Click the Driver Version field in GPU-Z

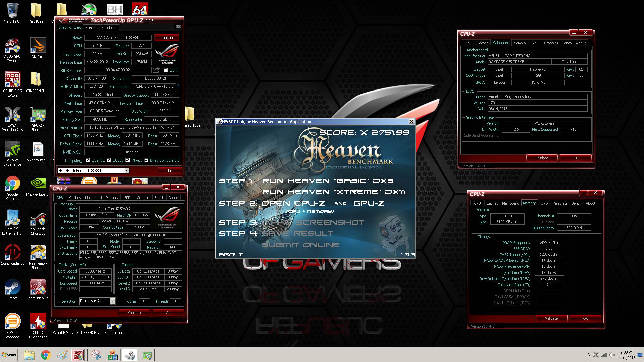(x=131, y=127)
